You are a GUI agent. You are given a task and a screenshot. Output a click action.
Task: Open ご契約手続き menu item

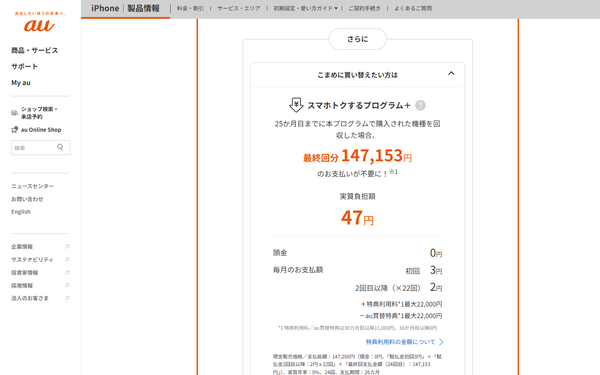(364, 8)
